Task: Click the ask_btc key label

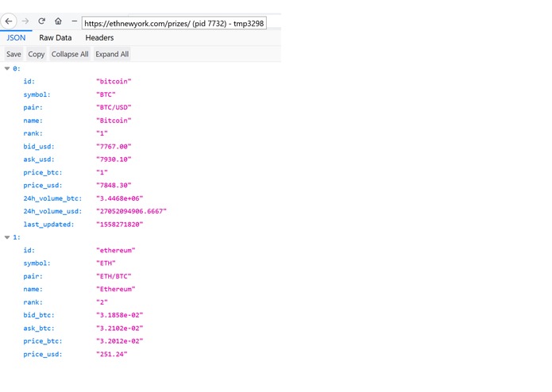Action: [x=39, y=328]
